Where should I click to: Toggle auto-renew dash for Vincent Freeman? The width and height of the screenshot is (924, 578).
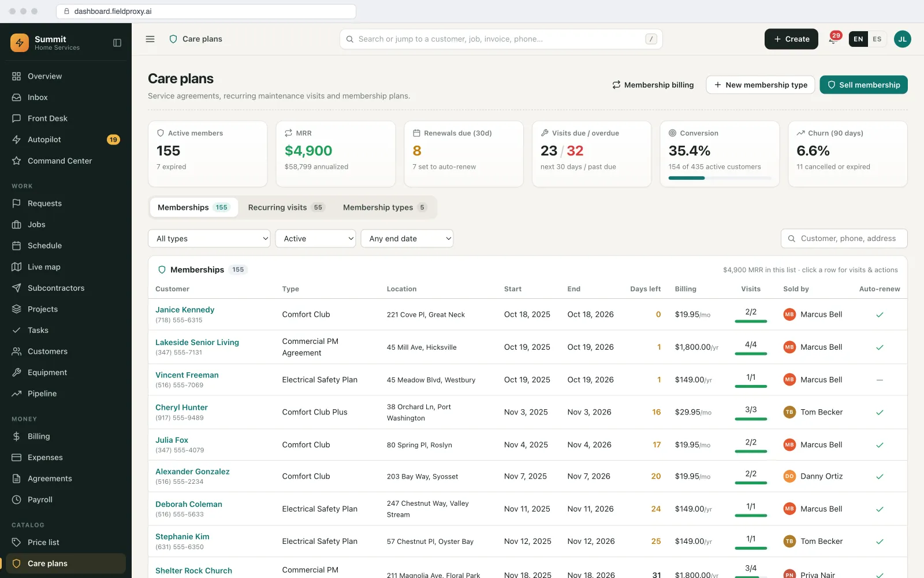(880, 380)
